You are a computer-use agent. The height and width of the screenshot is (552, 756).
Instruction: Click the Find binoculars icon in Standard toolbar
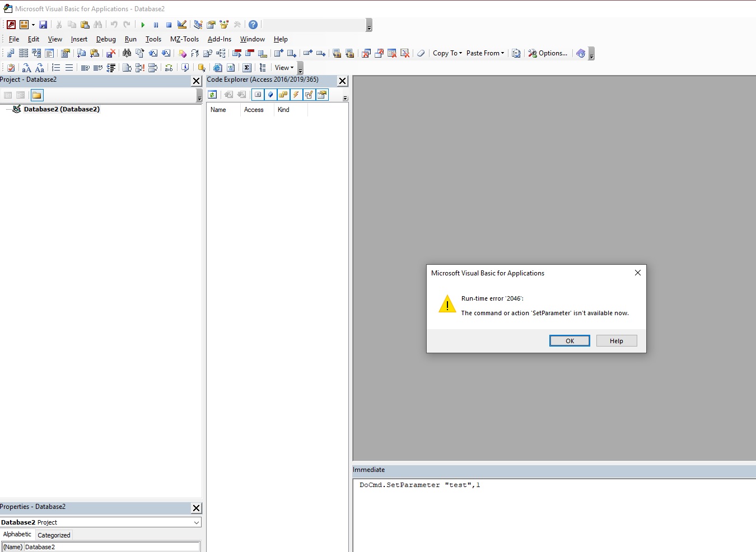click(x=98, y=25)
